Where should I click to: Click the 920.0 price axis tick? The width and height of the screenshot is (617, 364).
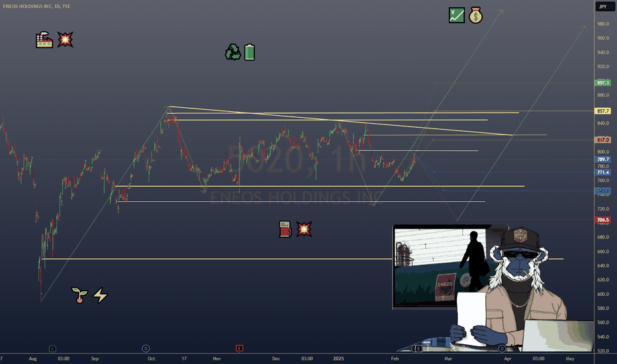(x=603, y=66)
